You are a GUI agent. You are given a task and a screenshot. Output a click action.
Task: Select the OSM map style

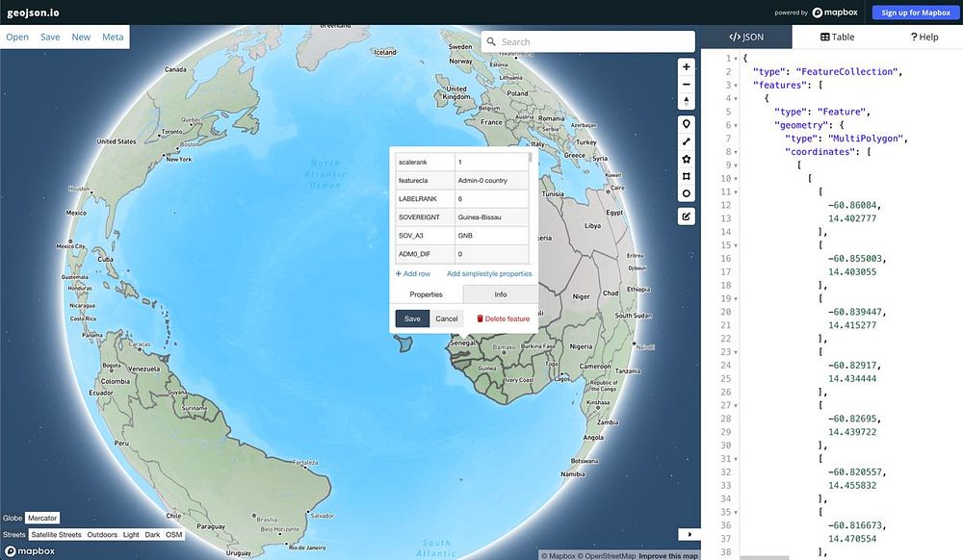coord(173,534)
